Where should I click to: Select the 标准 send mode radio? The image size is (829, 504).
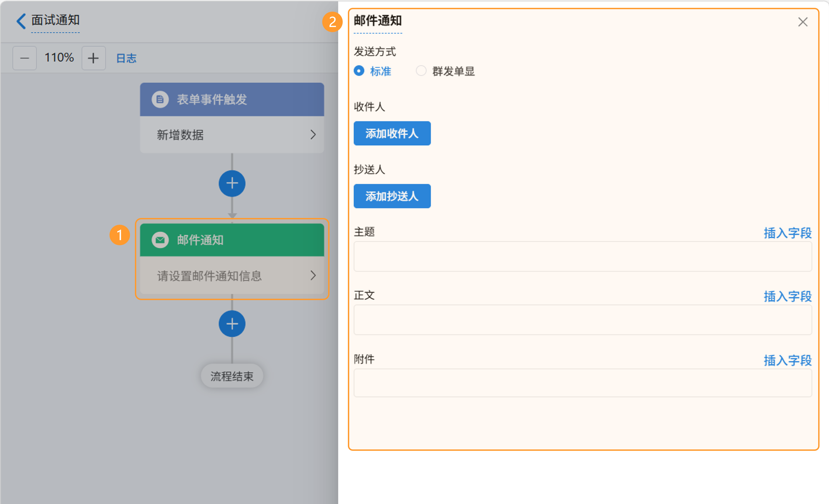[359, 71]
